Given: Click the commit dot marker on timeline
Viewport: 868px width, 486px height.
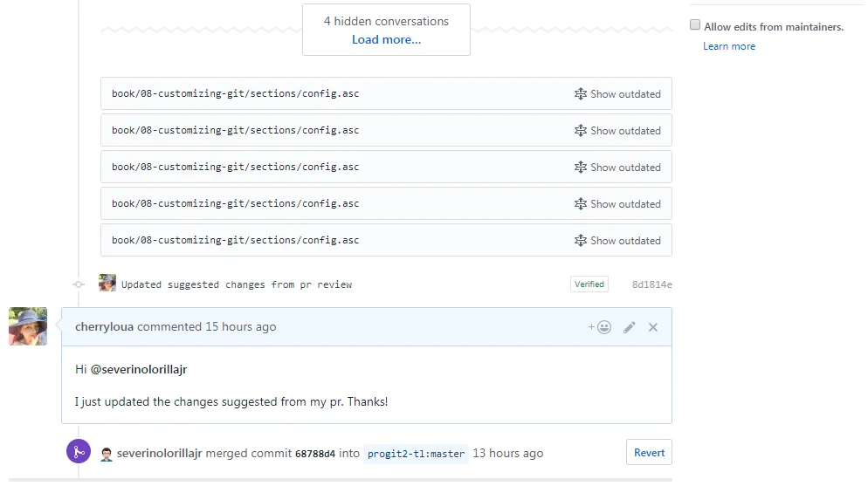Looking at the screenshot, I should [x=79, y=284].
